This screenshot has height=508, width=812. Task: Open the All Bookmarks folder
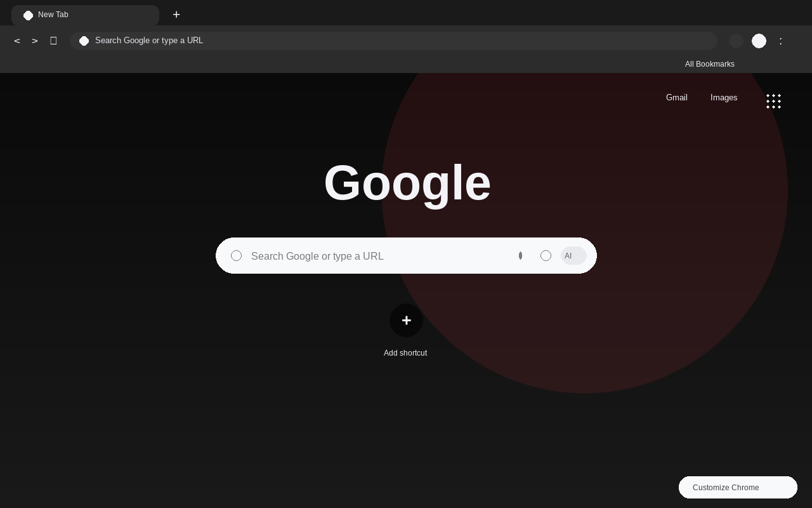710,64
